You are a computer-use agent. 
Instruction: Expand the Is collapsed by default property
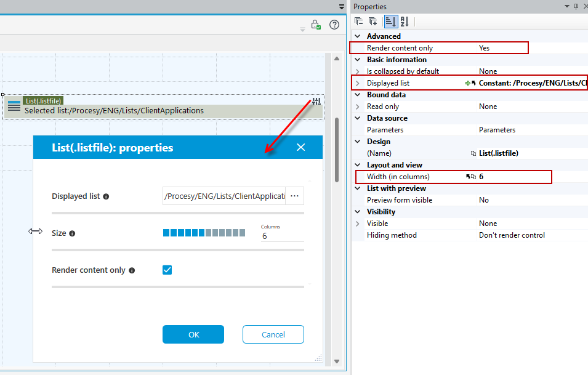[358, 71]
